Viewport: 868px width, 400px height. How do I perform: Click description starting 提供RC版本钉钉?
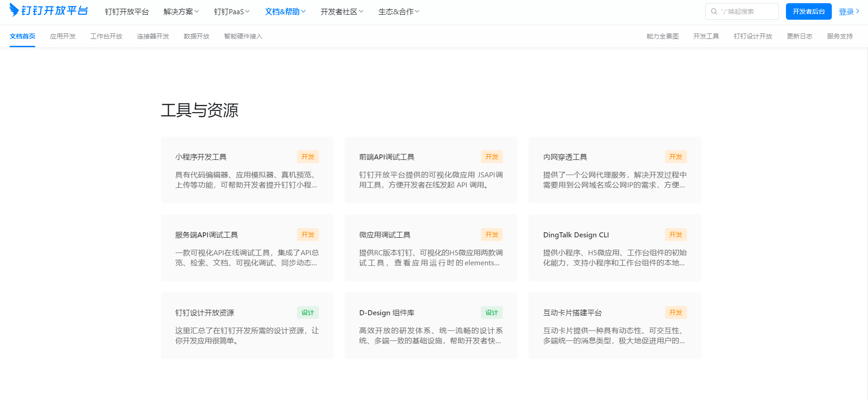pos(431,258)
